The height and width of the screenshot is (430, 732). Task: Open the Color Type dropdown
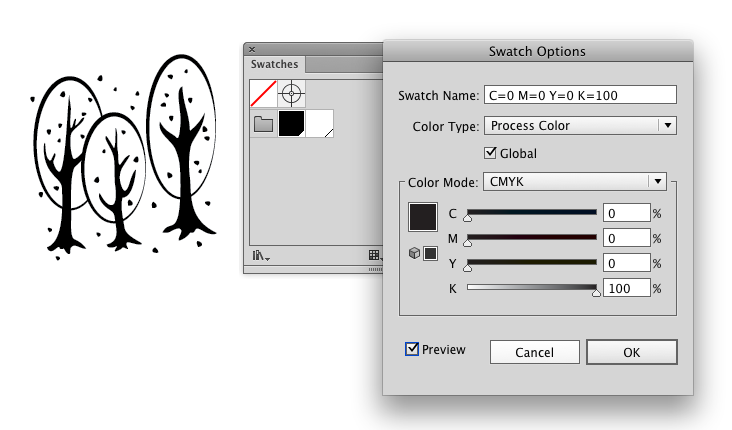580,126
